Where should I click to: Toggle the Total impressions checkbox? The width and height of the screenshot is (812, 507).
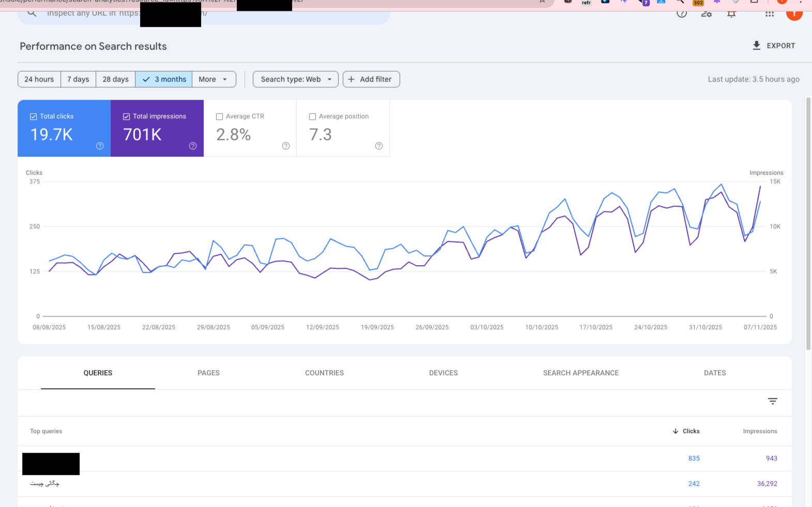tap(126, 117)
